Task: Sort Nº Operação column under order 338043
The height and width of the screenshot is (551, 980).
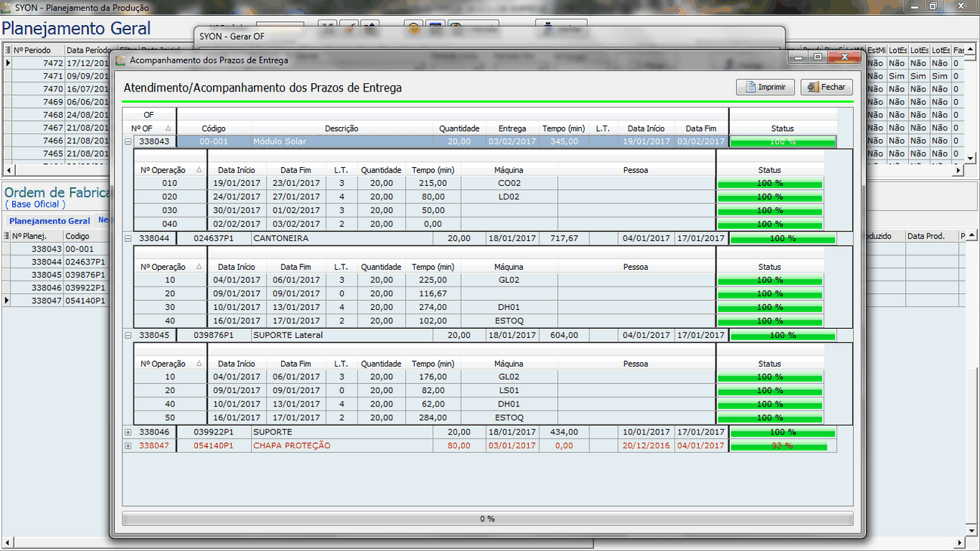Action: 169,170
